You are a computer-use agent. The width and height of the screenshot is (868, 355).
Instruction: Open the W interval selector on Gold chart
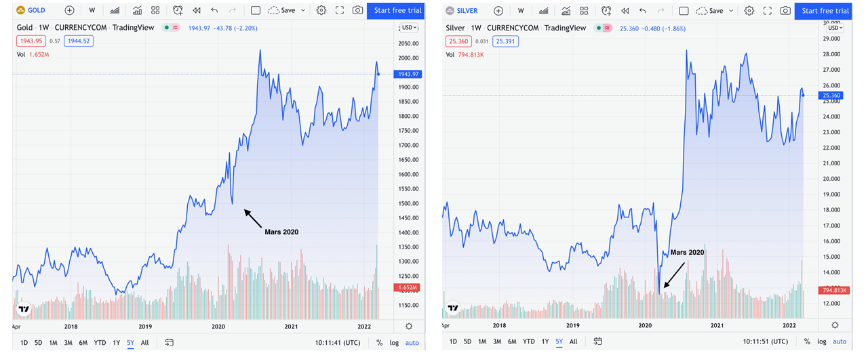[x=92, y=11]
